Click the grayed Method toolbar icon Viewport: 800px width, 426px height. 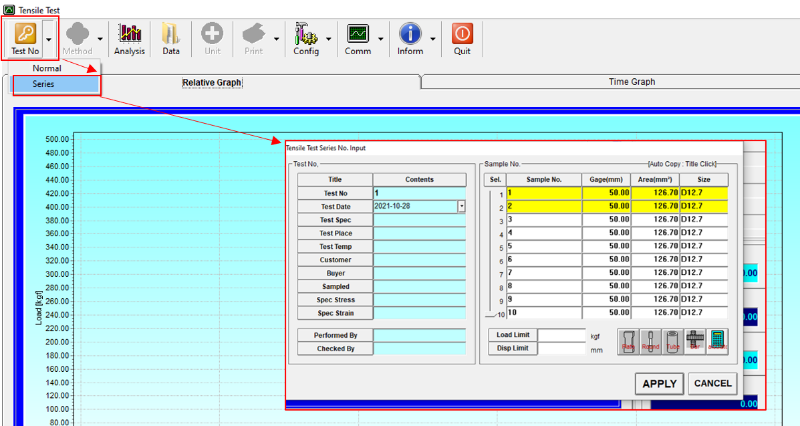point(77,34)
